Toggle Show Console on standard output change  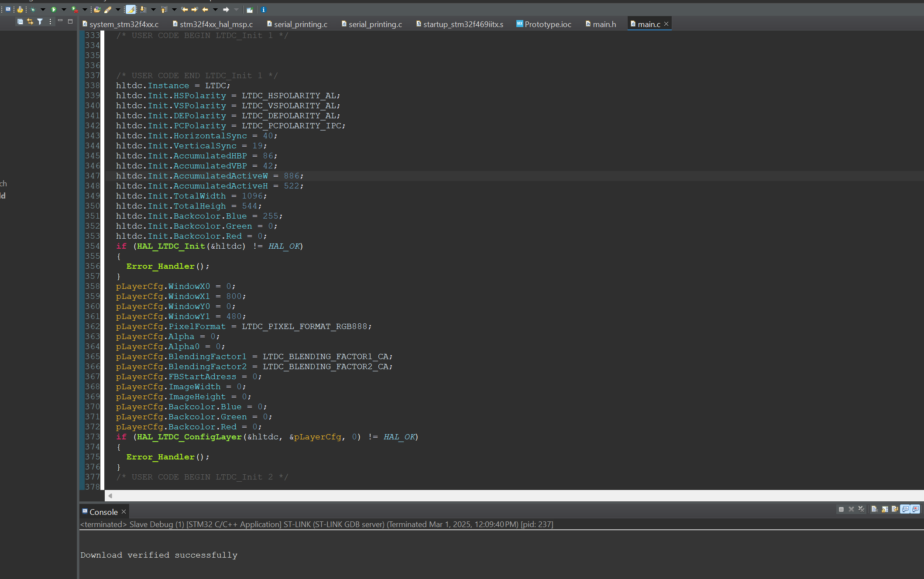(905, 509)
